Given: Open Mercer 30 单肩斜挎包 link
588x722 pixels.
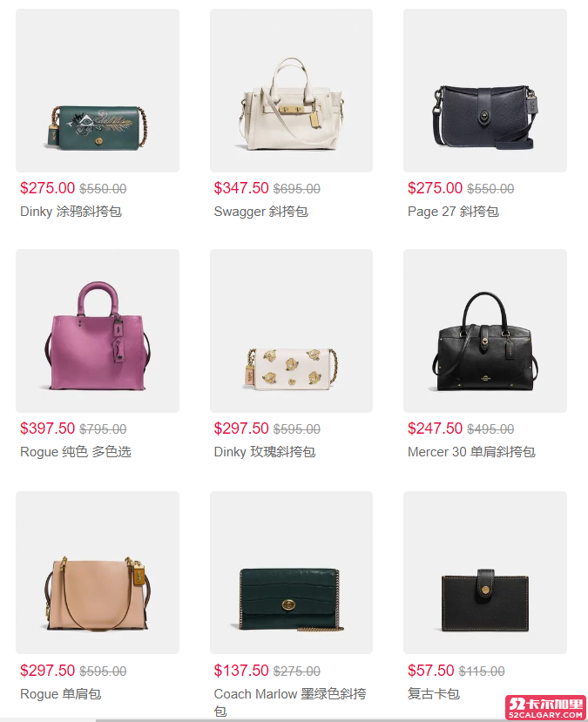Looking at the screenshot, I should [x=471, y=452].
